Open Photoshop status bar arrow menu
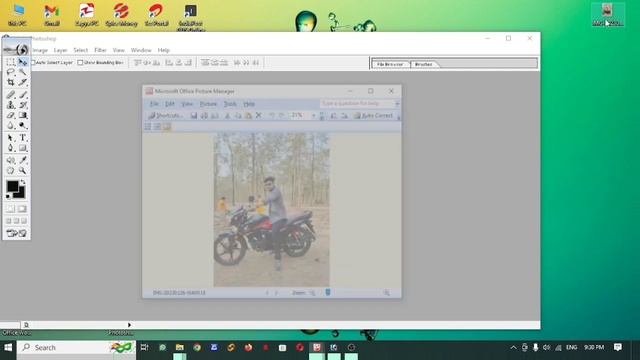Viewport: 640px width, 360px height. (x=129, y=325)
